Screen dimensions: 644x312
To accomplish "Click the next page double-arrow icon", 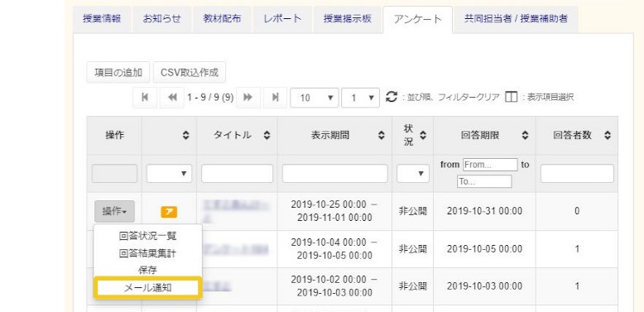I will tap(248, 98).
